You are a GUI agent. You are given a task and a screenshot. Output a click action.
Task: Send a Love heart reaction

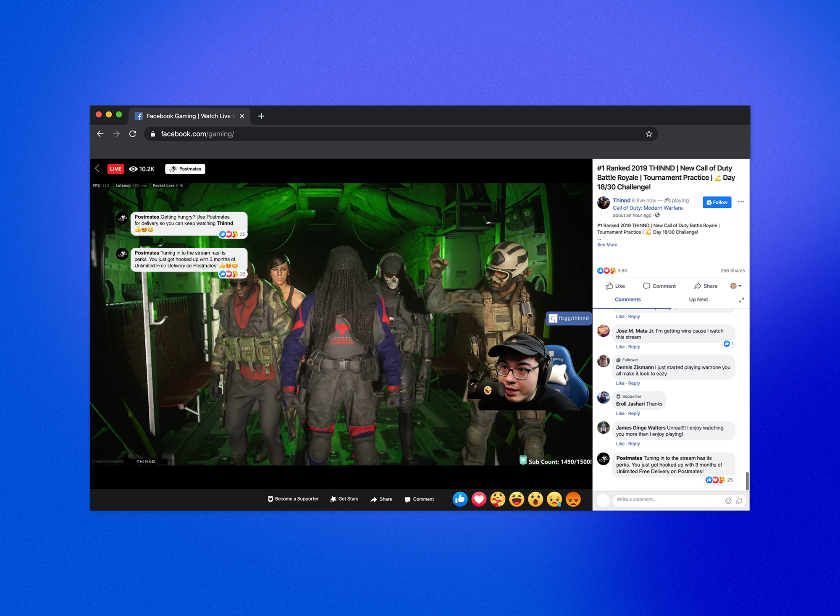[x=479, y=499]
